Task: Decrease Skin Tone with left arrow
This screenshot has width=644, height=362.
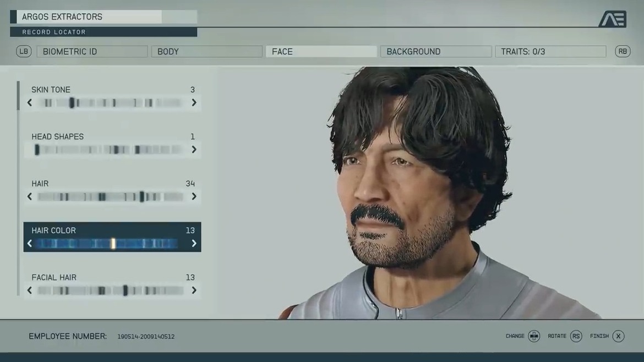Action: (x=30, y=103)
